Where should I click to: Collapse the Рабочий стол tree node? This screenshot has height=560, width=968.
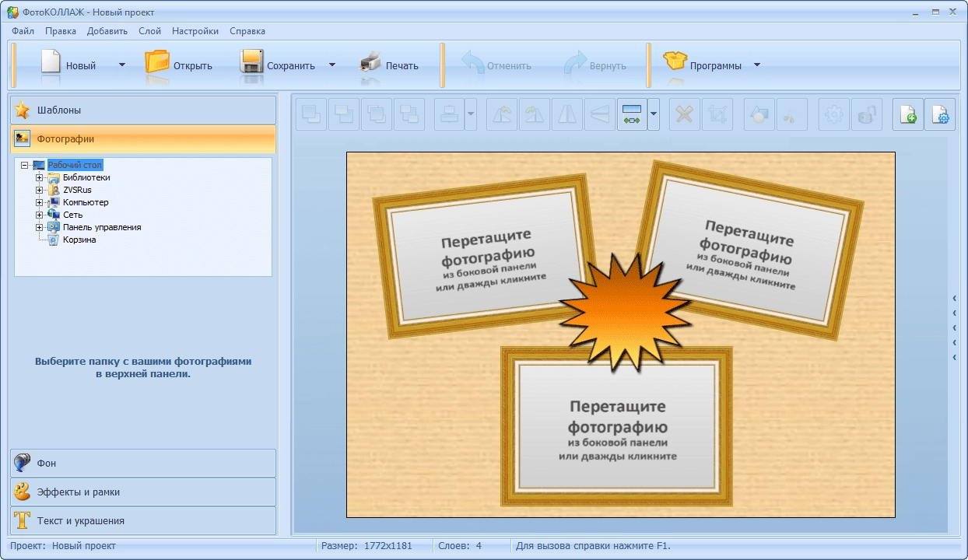coord(25,165)
